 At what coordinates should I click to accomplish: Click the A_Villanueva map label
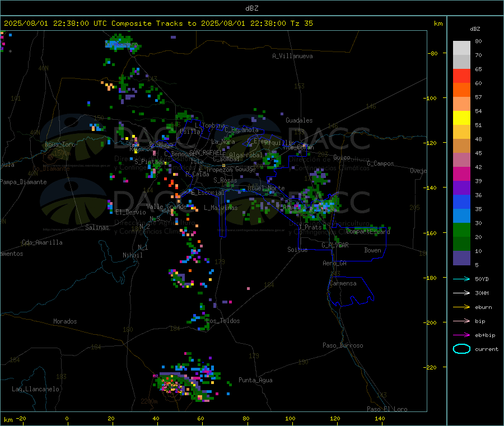[292, 56]
